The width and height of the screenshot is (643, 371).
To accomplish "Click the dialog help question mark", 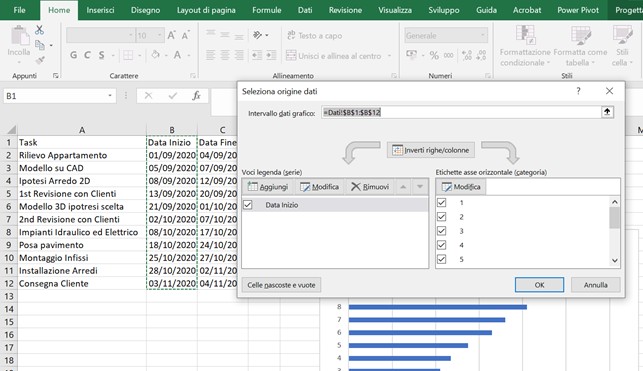I will (578, 91).
